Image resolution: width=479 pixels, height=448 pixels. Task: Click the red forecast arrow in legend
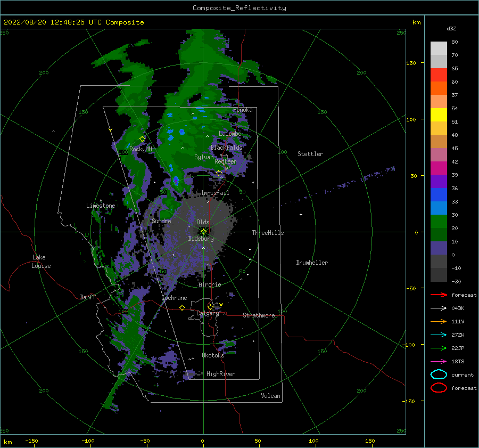click(439, 295)
